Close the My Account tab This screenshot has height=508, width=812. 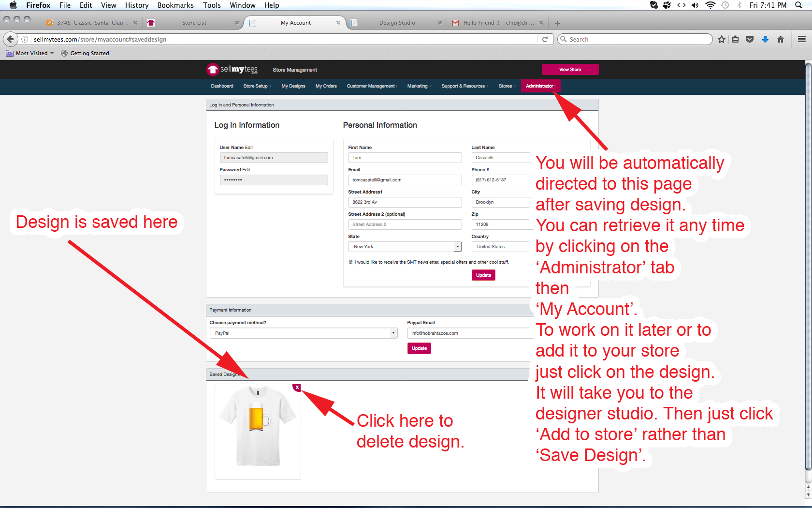338,23
